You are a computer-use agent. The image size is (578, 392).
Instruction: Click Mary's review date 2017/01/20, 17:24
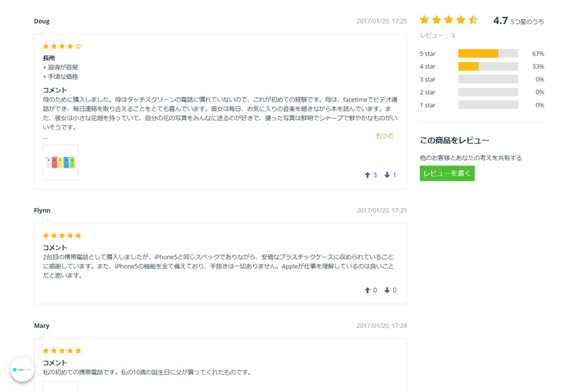click(381, 326)
